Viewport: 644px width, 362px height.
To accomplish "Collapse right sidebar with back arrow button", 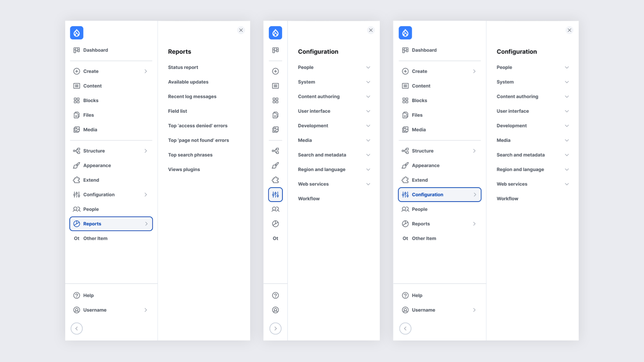I will pyautogui.click(x=405, y=329).
